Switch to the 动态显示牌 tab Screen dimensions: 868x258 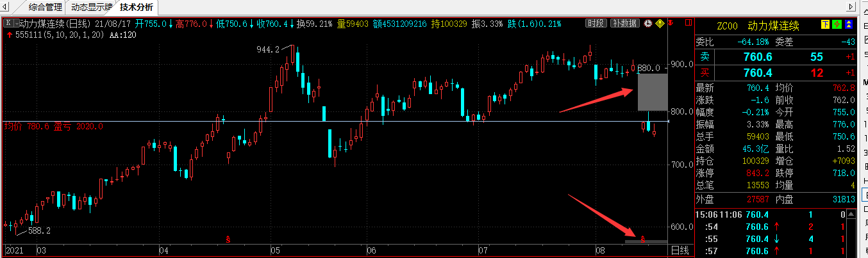tap(91, 8)
